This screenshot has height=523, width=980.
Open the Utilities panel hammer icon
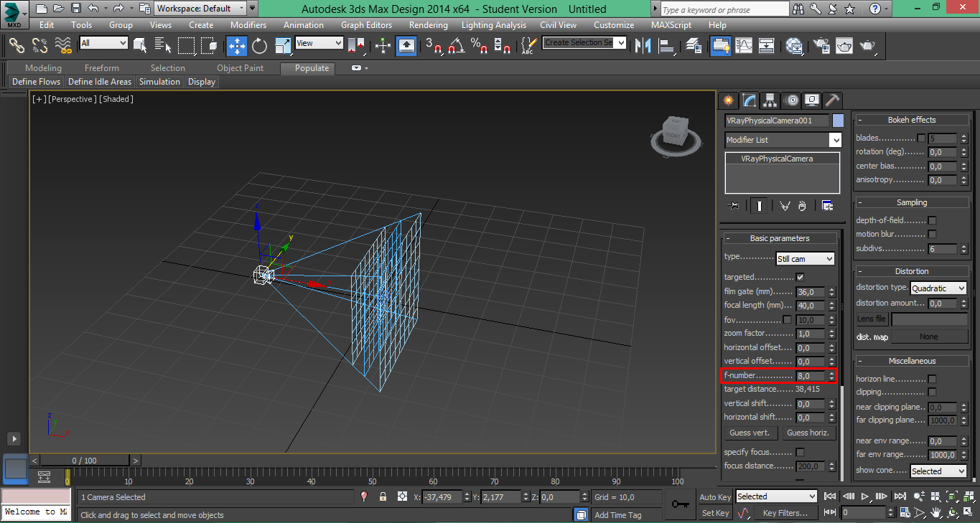pyautogui.click(x=832, y=100)
